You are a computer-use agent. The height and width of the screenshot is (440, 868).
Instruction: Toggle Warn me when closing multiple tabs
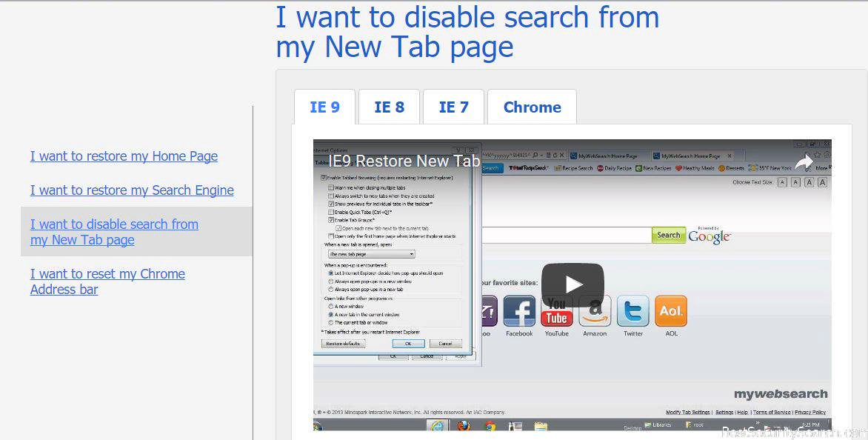[331, 187]
